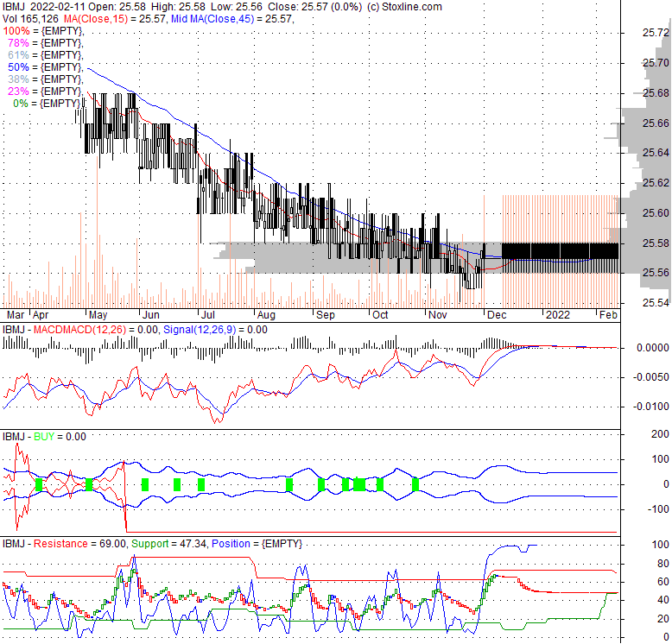The width and height of the screenshot is (672, 644).
Task: Click the 'May' month on time axis
Action: pyautogui.click(x=98, y=315)
